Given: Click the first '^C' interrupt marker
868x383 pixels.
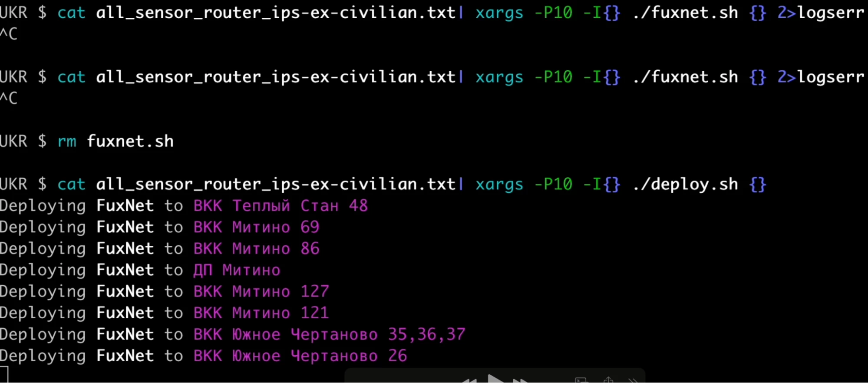Looking at the screenshot, I should coord(9,34).
